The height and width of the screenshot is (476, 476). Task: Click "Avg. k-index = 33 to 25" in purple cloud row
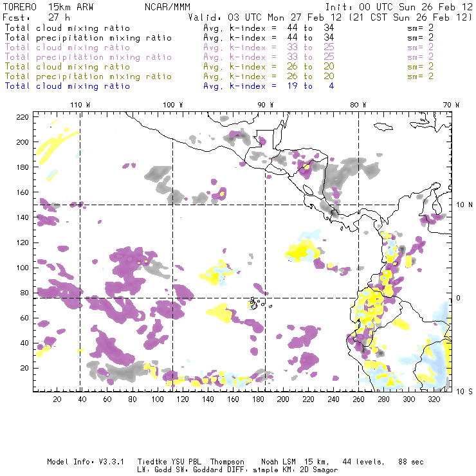tap(269, 48)
